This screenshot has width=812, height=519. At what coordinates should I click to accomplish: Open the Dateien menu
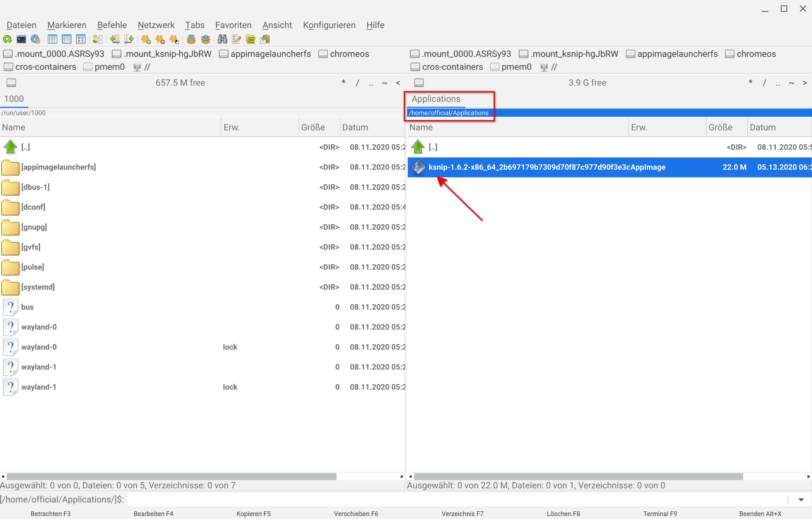21,25
